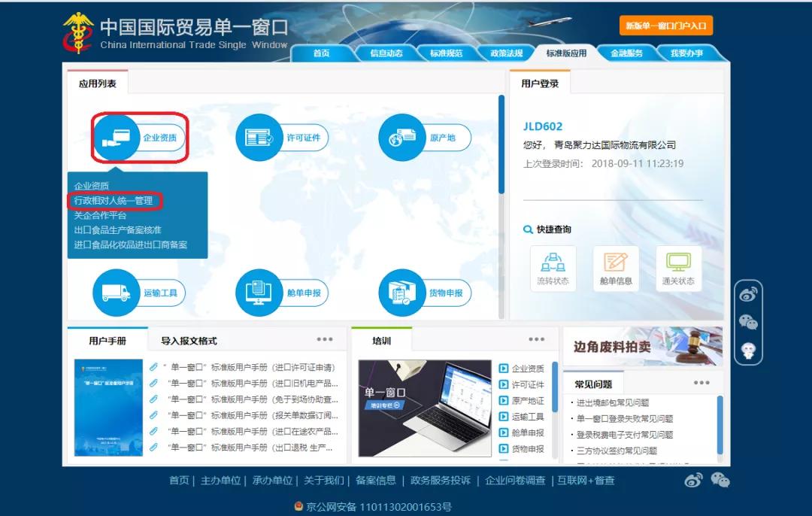Screen dimensions: 812x516
Task: Open 舱单信息 in the quick query panel
Action: click(615, 268)
